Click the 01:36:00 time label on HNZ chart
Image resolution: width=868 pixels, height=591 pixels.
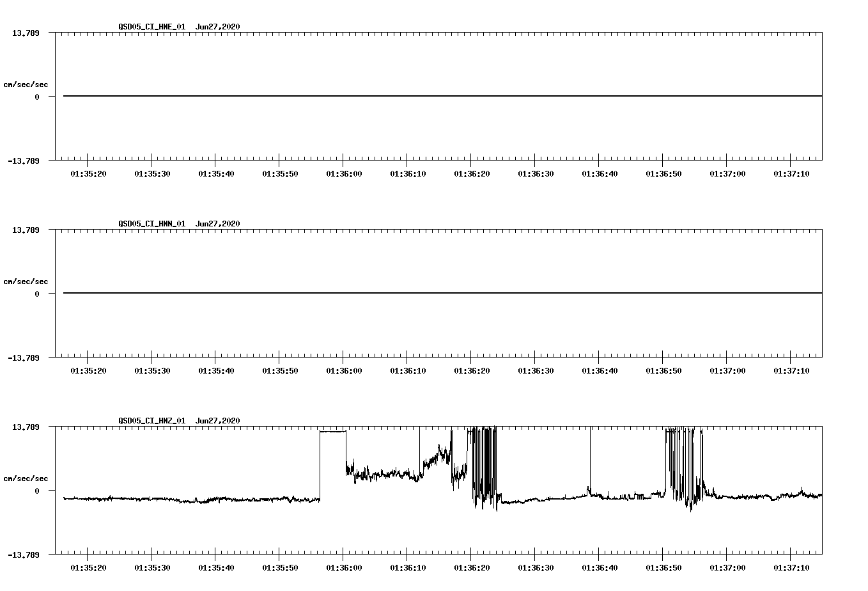[x=344, y=568]
